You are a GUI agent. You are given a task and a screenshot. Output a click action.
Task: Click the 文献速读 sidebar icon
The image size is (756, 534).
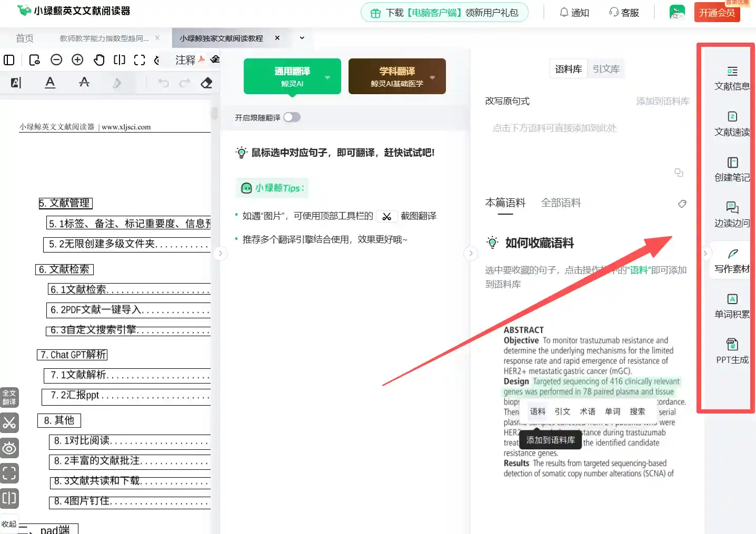732,124
